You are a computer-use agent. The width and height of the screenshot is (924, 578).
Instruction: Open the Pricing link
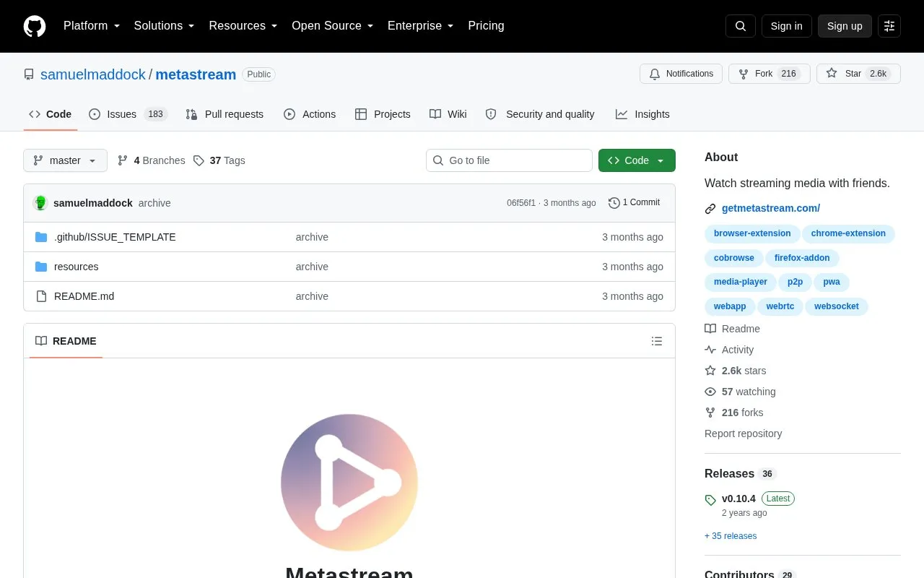pos(486,26)
